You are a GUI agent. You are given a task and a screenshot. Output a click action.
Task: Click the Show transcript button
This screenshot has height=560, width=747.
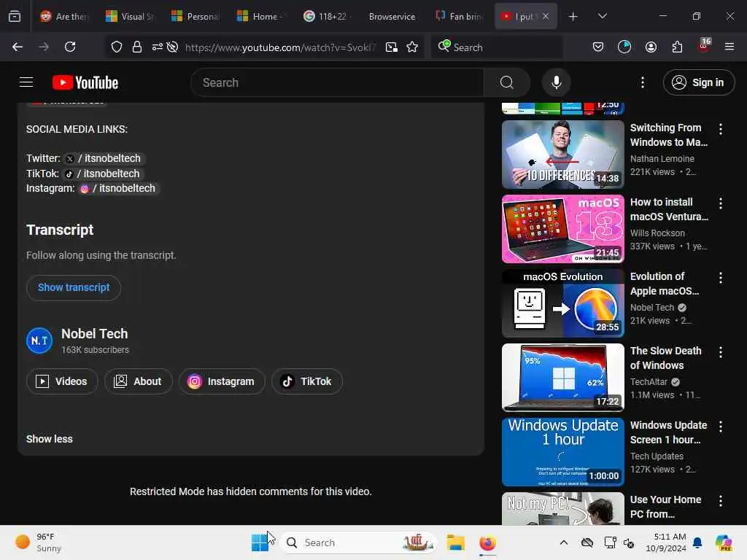pyautogui.click(x=74, y=287)
